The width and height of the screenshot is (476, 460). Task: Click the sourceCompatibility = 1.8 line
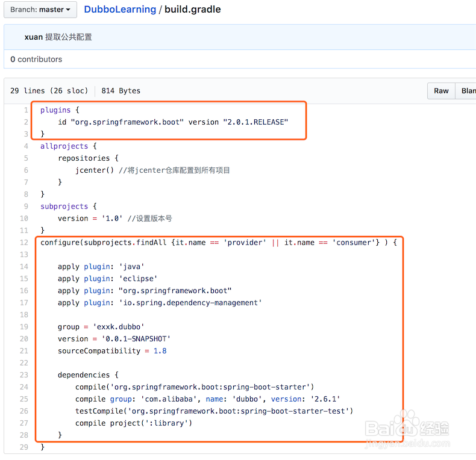coord(112,351)
